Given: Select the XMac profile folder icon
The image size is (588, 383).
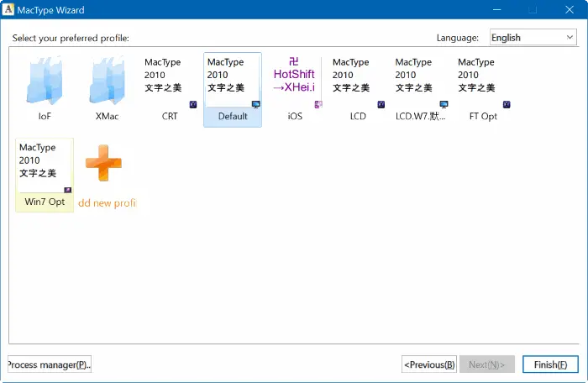Looking at the screenshot, I should [x=107, y=81].
